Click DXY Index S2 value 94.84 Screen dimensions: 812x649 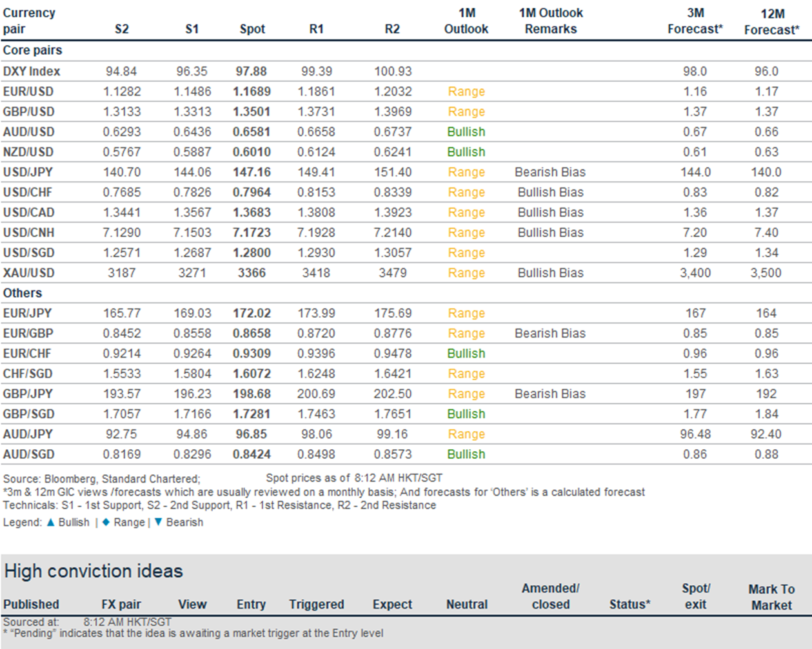point(122,71)
